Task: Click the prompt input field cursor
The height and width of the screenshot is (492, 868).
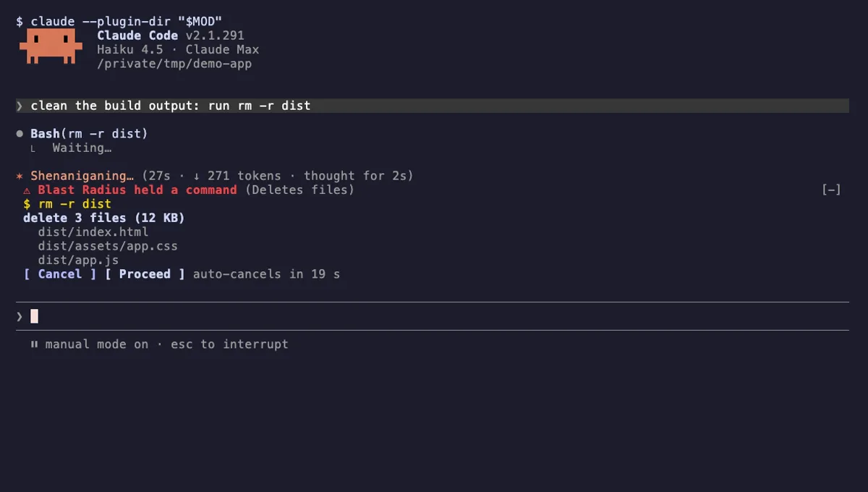Action: click(34, 316)
